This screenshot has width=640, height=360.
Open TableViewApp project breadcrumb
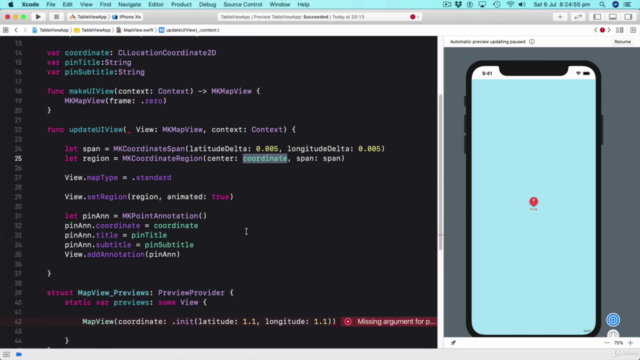51,30
